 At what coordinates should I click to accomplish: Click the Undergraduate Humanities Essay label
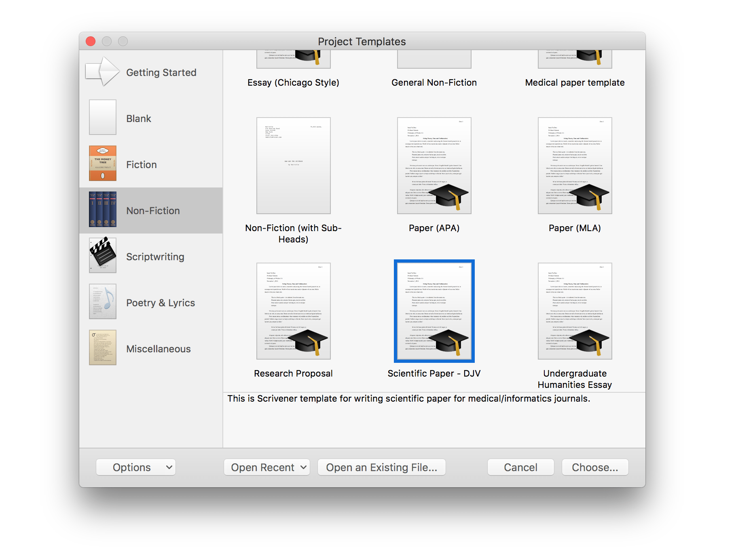575,379
